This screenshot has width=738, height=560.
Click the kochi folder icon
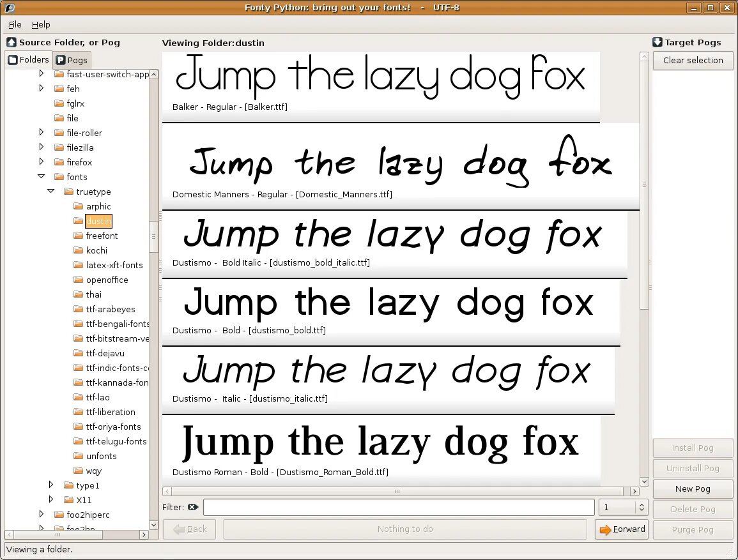point(78,250)
